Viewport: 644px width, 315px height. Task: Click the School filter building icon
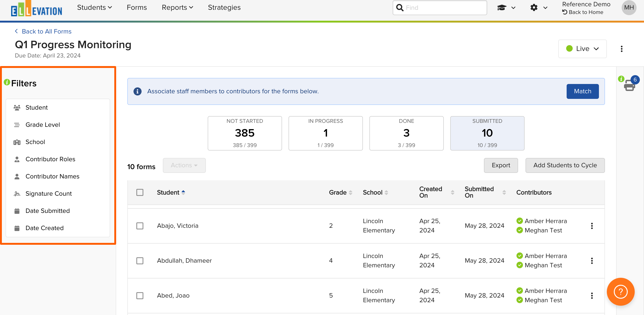click(17, 142)
